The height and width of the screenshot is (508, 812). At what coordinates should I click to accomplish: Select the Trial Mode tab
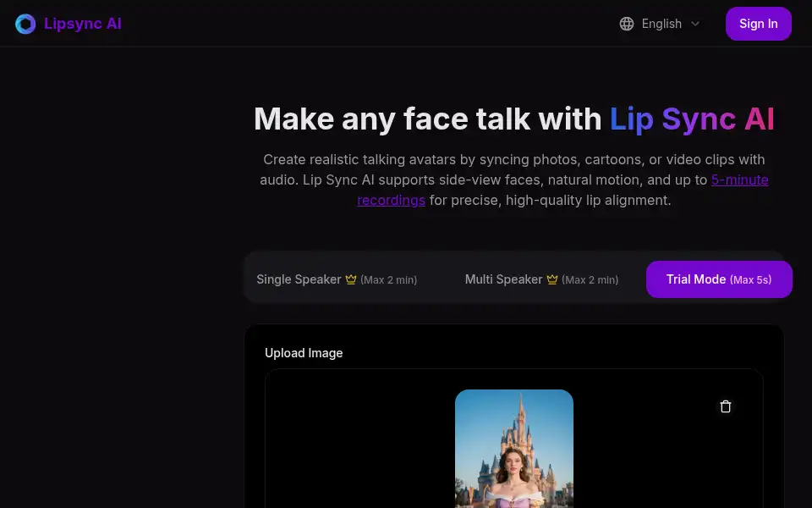719,279
